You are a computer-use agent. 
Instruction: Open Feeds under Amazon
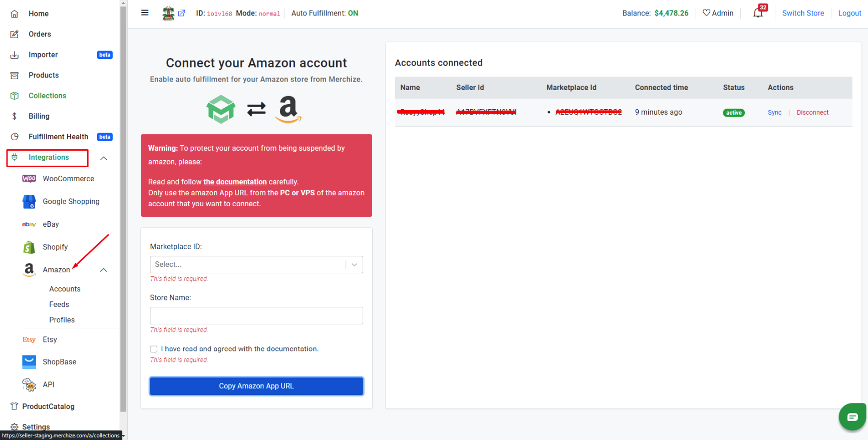[x=59, y=304]
